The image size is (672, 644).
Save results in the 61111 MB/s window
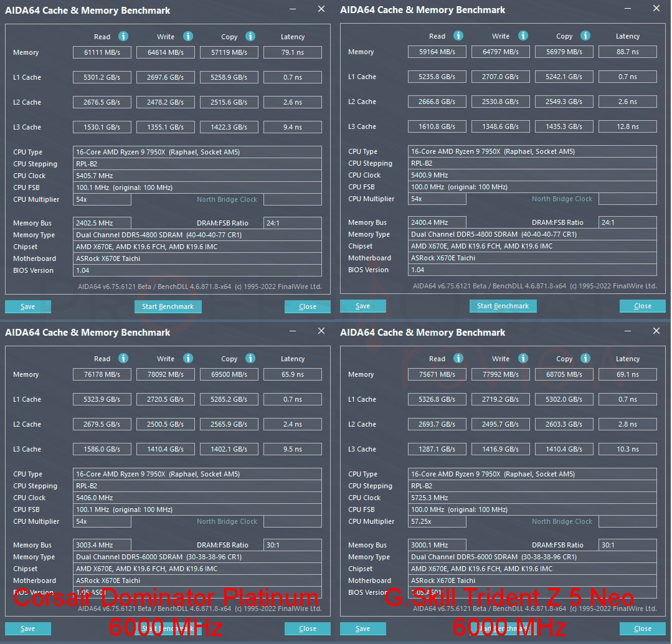click(x=28, y=306)
